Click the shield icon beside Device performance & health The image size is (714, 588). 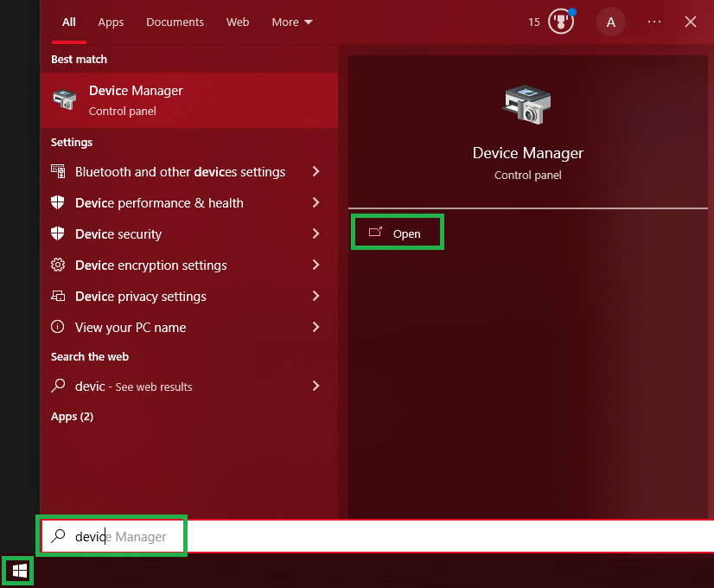point(57,202)
